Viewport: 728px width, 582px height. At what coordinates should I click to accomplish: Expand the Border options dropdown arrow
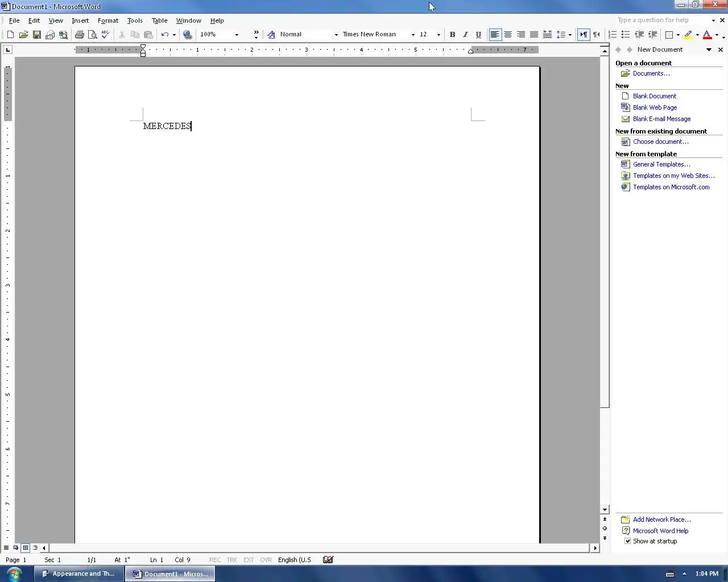(678, 35)
